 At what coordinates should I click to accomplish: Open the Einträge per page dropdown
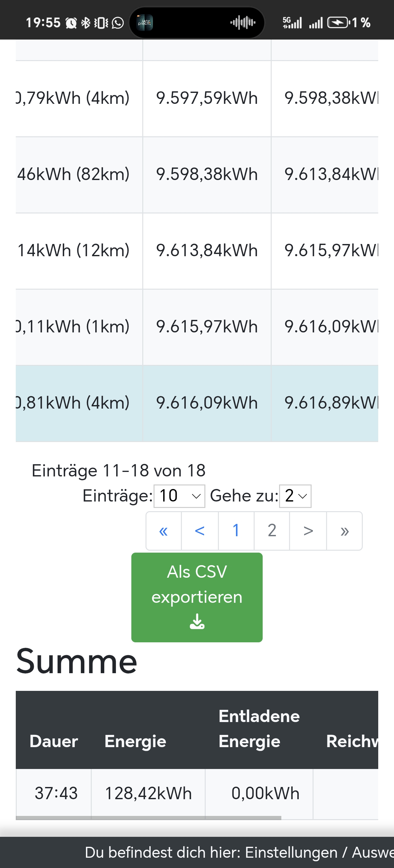(x=179, y=496)
